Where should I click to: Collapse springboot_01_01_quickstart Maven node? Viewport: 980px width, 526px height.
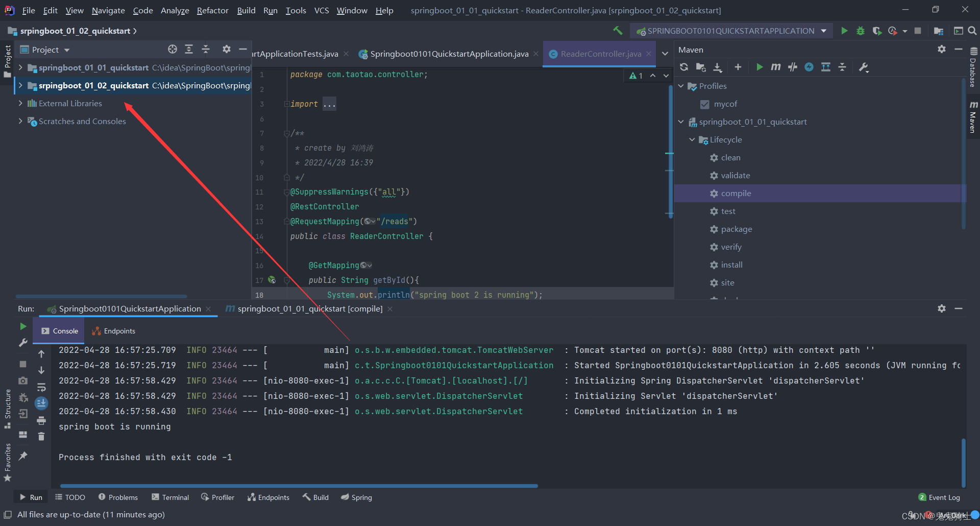(x=681, y=122)
